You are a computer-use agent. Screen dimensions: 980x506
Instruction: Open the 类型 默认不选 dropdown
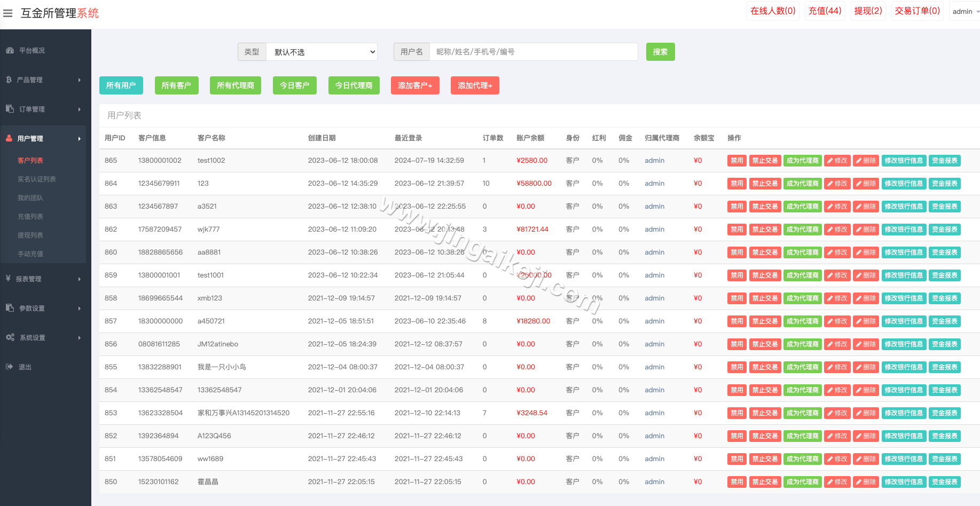click(322, 52)
